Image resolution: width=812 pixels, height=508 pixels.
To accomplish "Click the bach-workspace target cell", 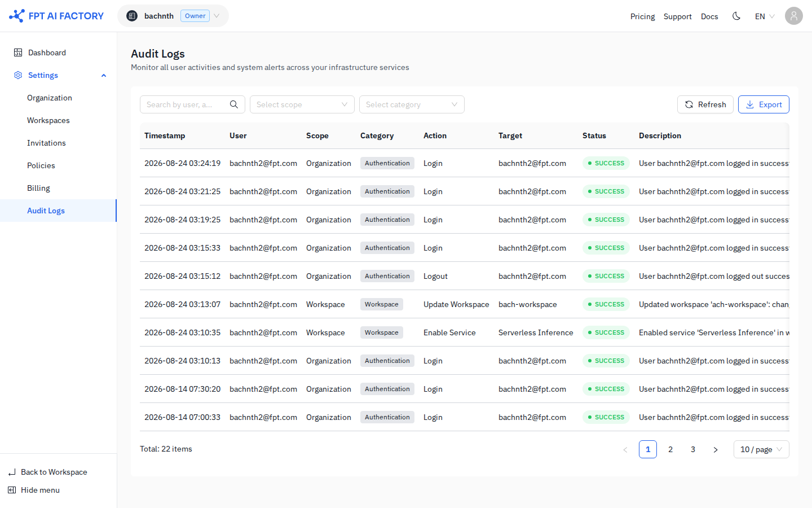I will click(x=527, y=304).
